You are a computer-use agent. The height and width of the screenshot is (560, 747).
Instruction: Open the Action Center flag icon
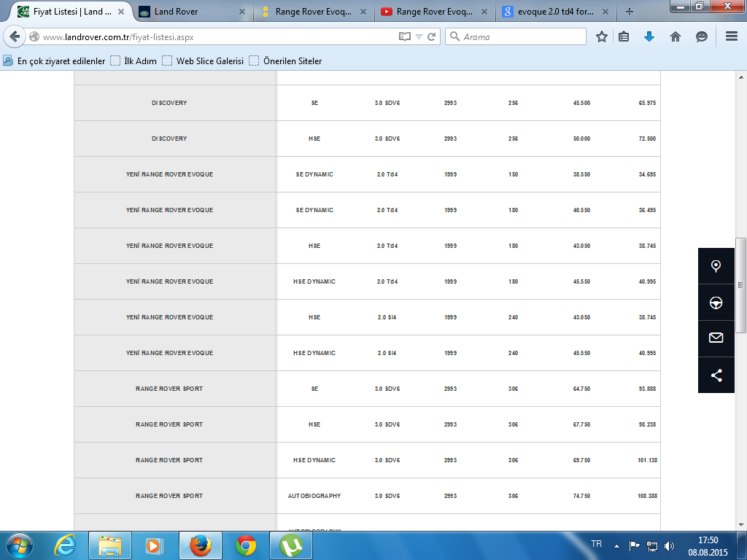click(x=634, y=545)
